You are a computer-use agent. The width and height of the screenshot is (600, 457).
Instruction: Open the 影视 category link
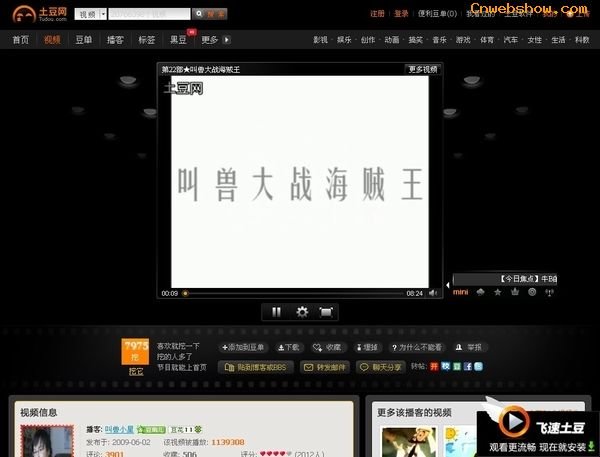(x=320, y=40)
